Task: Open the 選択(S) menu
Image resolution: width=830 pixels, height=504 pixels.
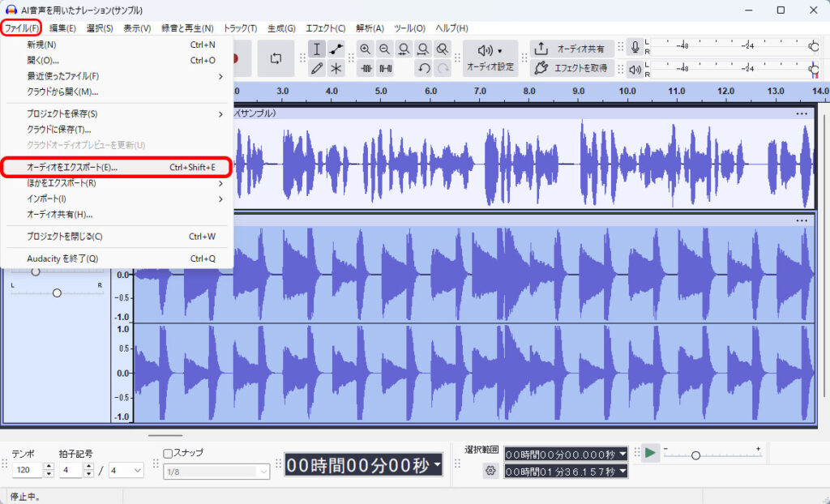Action: tap(100, 28)
